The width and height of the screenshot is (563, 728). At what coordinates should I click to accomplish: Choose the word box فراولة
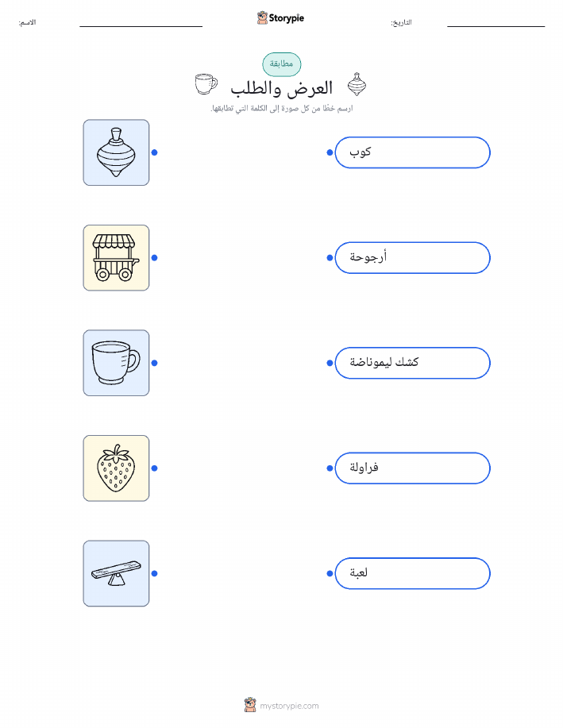(412, 468)
